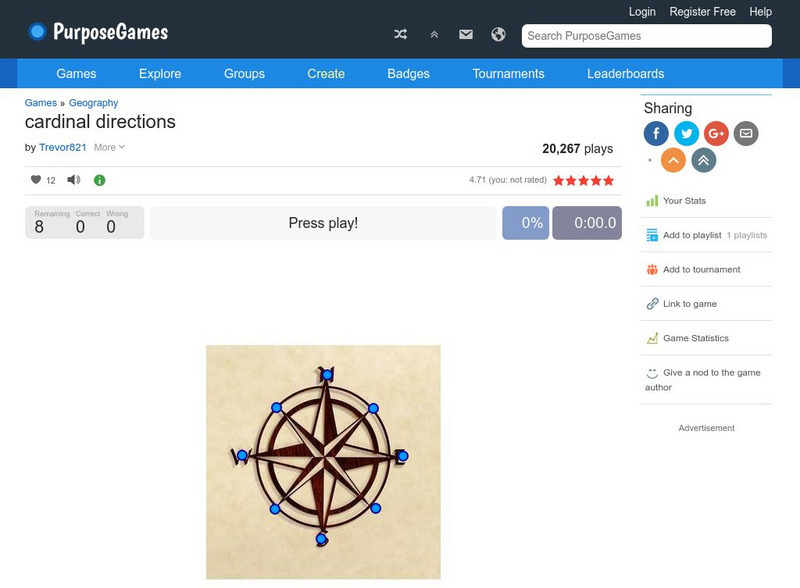Switch to the Badges section

pos(407,73)
